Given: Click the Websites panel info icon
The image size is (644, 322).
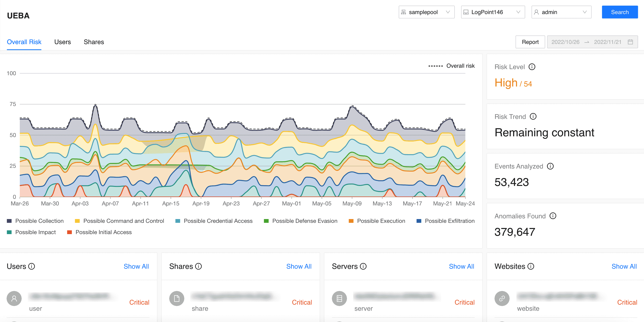Looking at the screenshot, I should 531,266.
